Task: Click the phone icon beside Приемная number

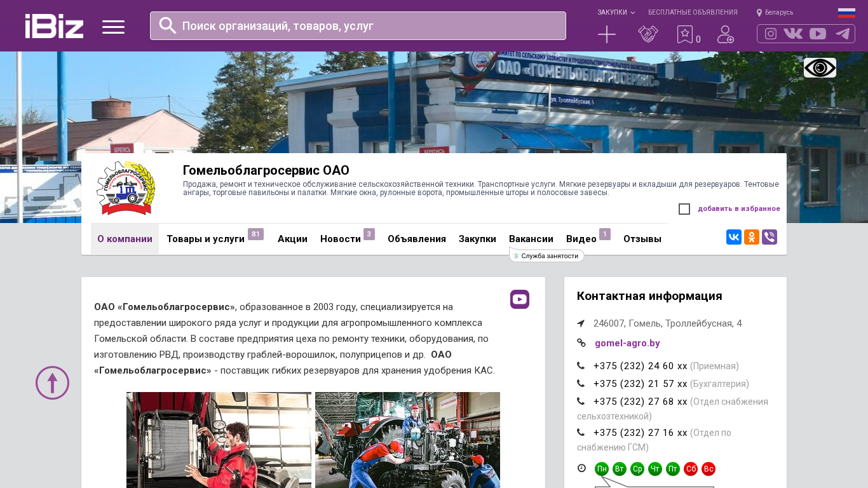Action: tap(581, 366)
